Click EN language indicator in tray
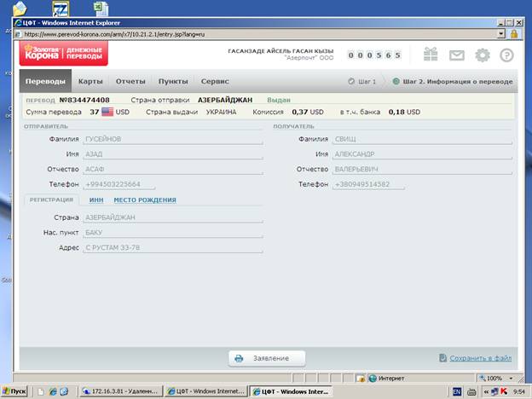 point(457,391)
